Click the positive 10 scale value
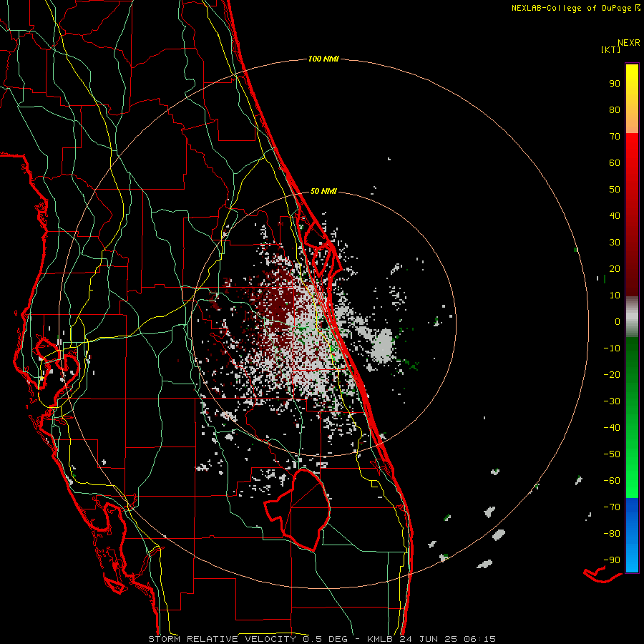This screenshot has height=644, width=644. [615, 296]
